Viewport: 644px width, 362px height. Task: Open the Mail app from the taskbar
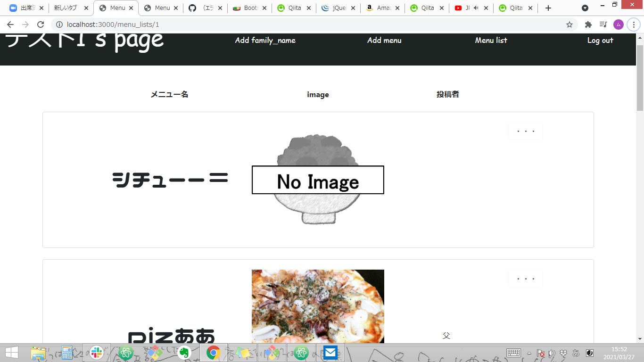click(330, 352)
